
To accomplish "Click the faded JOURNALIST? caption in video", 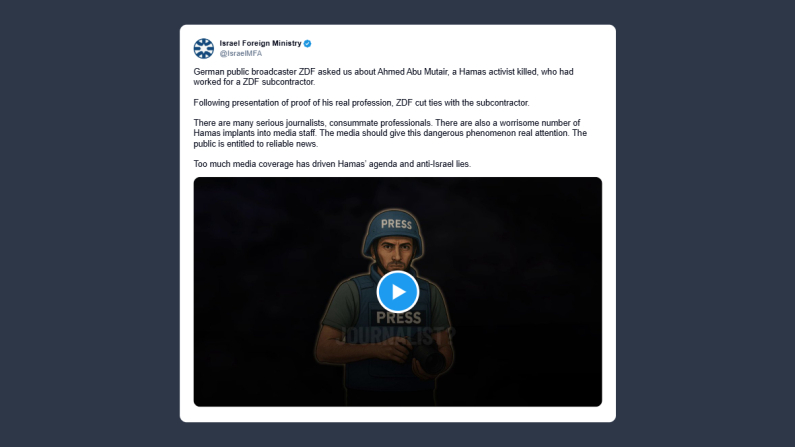I will (397, 335).
